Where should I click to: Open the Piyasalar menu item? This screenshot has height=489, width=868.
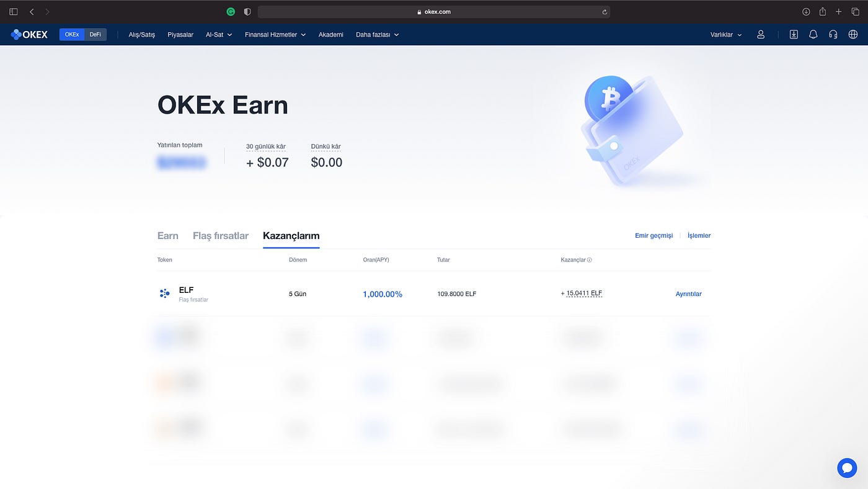click(180, 35)
